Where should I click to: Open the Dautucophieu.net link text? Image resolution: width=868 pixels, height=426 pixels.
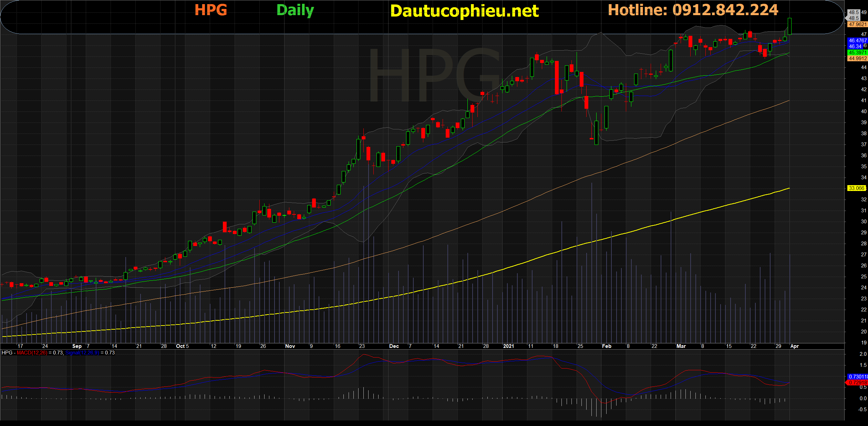464,11
